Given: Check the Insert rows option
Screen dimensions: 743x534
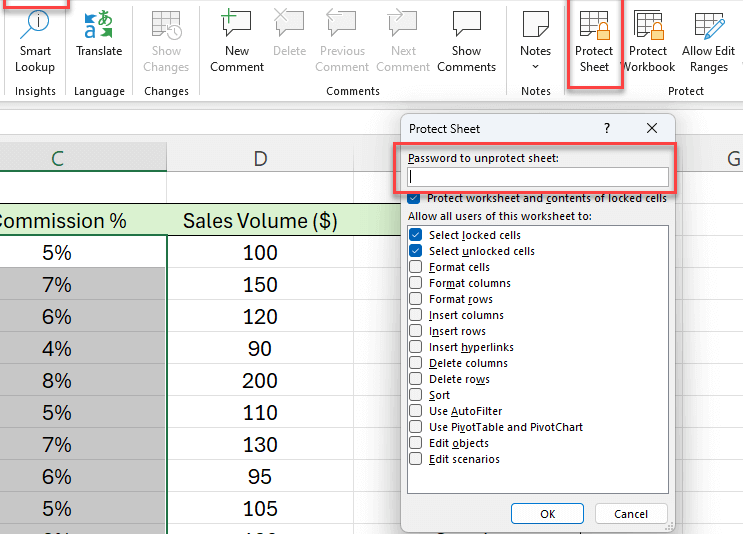Looking at the screenshot, I should pyautogui.click(x=416, y=331).
